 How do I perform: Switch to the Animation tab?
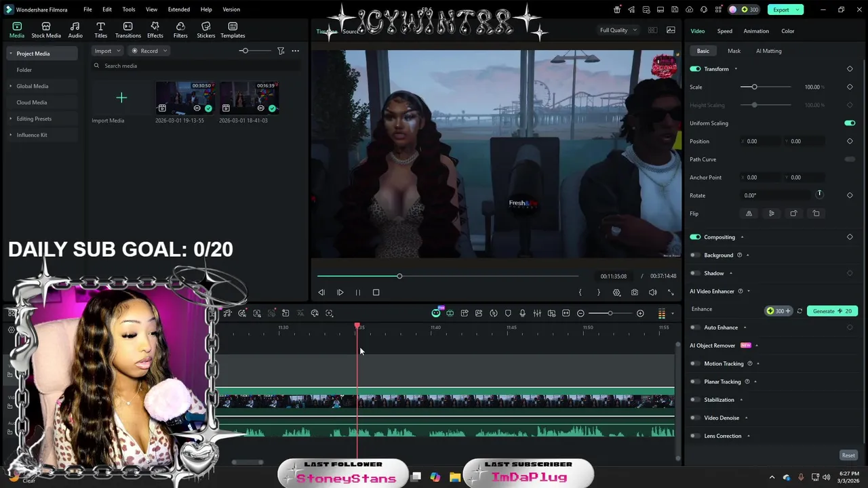pos(756,31)
